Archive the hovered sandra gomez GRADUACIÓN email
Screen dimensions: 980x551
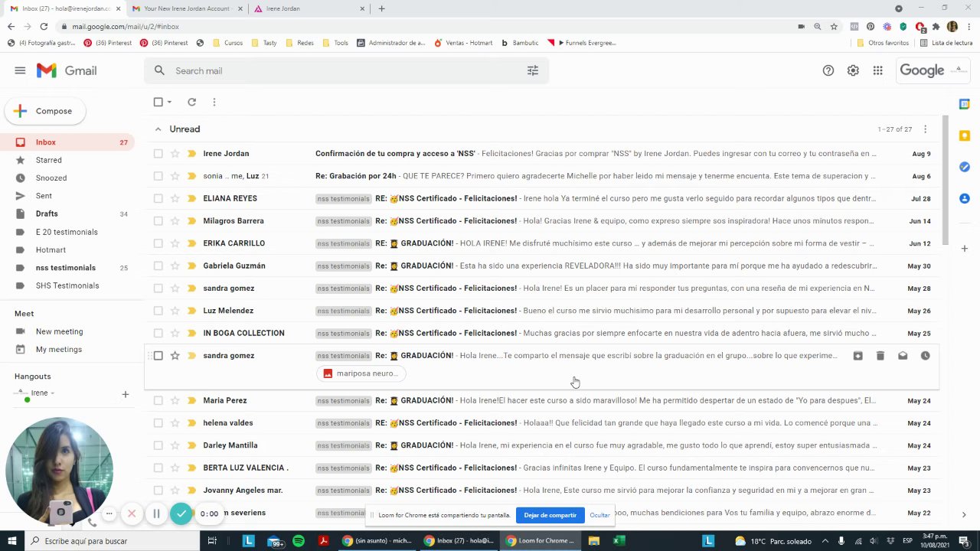[857, 356]
